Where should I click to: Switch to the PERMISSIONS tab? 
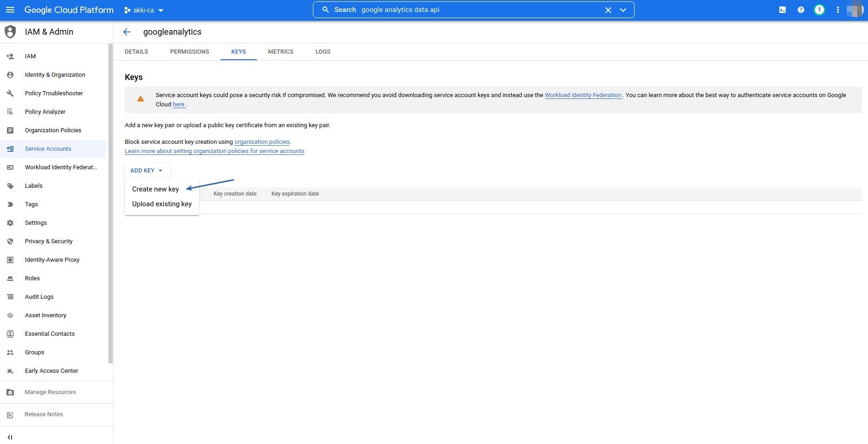189,52
